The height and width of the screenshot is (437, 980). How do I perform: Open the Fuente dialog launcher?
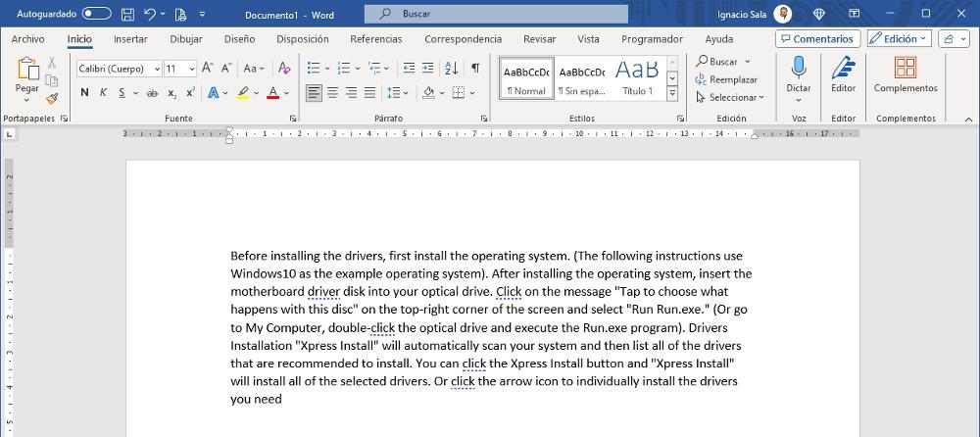(292, 119)
